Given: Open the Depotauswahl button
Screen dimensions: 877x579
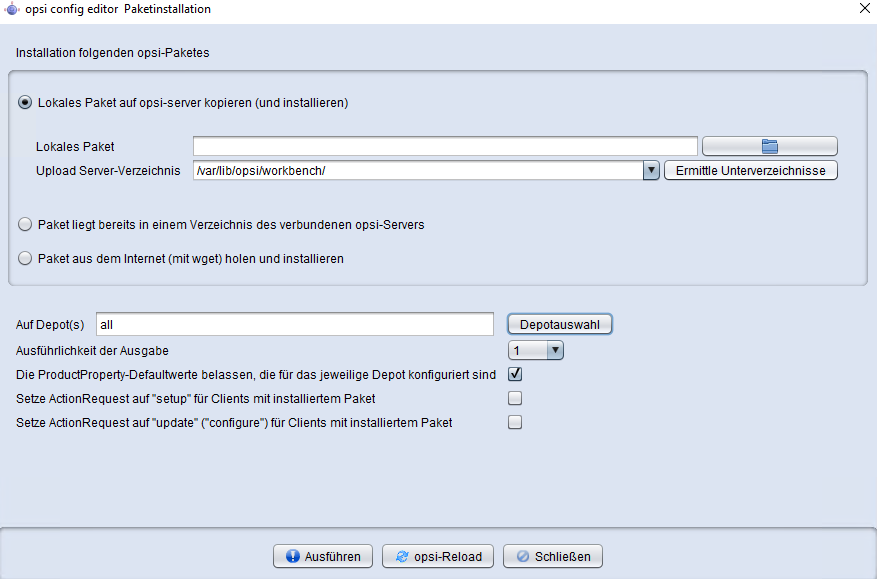Looking at the screenshot, I should point(559,324).
